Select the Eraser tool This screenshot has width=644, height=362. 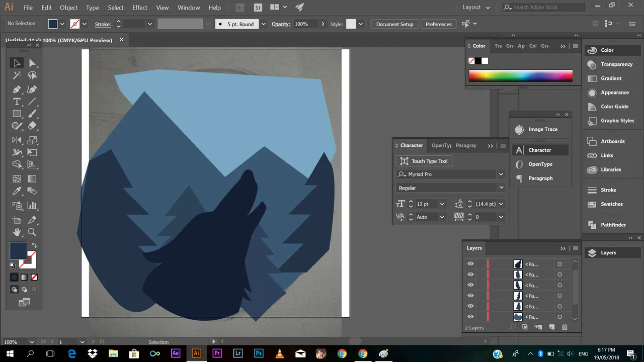pyautogui.click(x=32, y=126)
